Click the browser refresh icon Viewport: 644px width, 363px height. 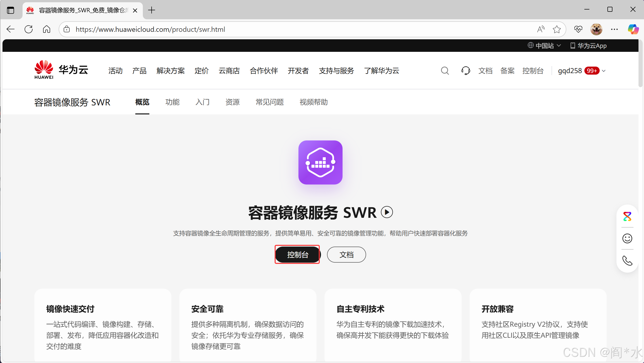(29, 29)
